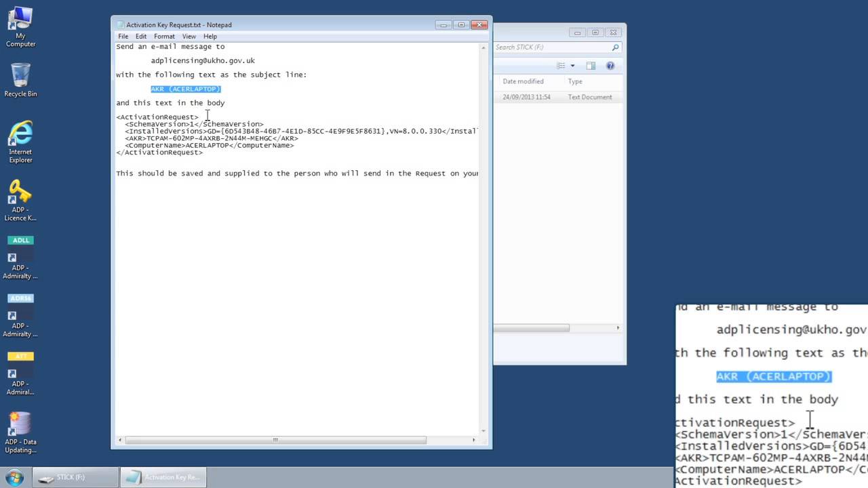The height and width of the screenshot is (488, 868).
Task: Select the ADLL ADP Admiralty shortcut
Action: [x=20, y=258]
